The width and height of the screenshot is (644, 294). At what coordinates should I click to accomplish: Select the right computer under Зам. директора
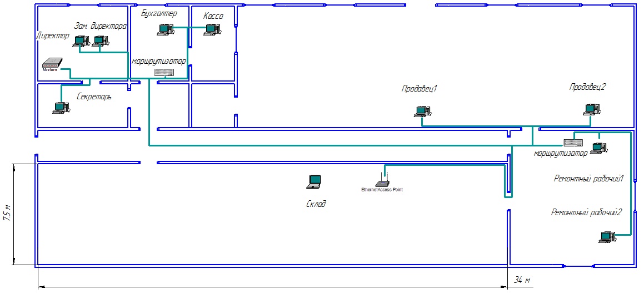(101, 40)
